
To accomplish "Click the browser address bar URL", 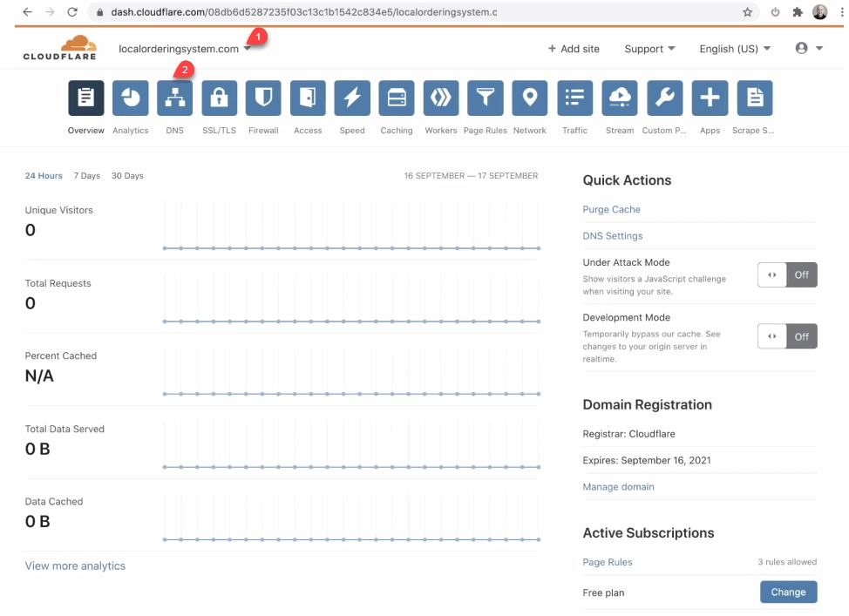I will [304, 12].
